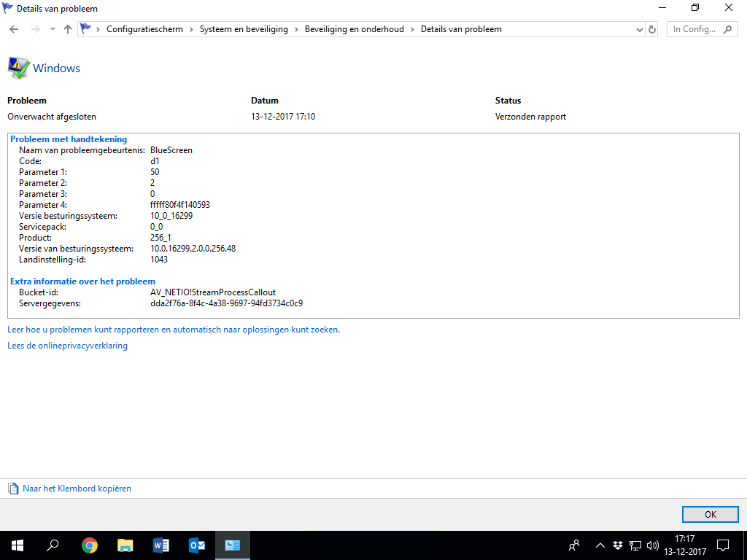Expand chevron after Configuratiescherm breadcrumb
747x560 pixels.
coord(191,29)
